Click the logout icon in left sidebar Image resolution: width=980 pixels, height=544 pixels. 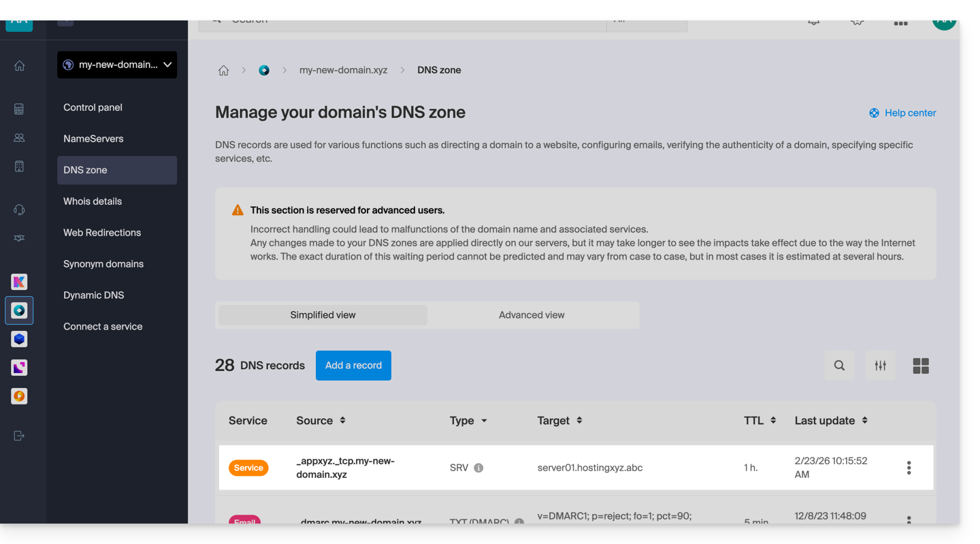click(x=19, y=436)
